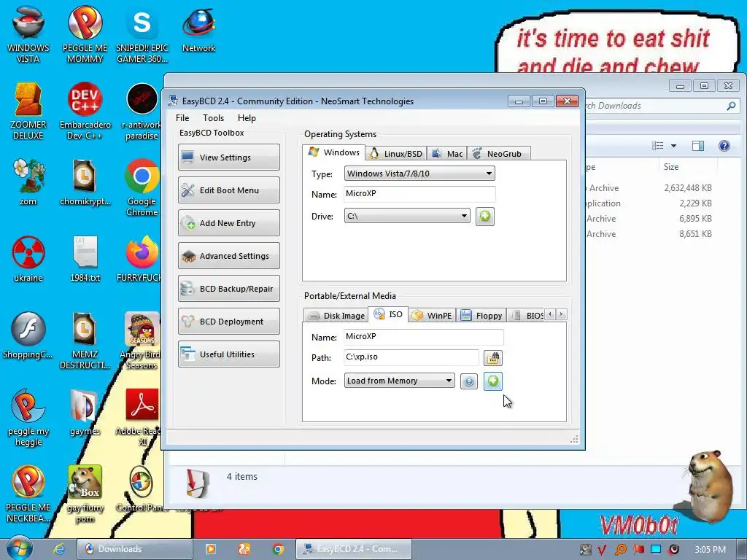
Task: Open the Tools menu
Action: coord(213,118)
